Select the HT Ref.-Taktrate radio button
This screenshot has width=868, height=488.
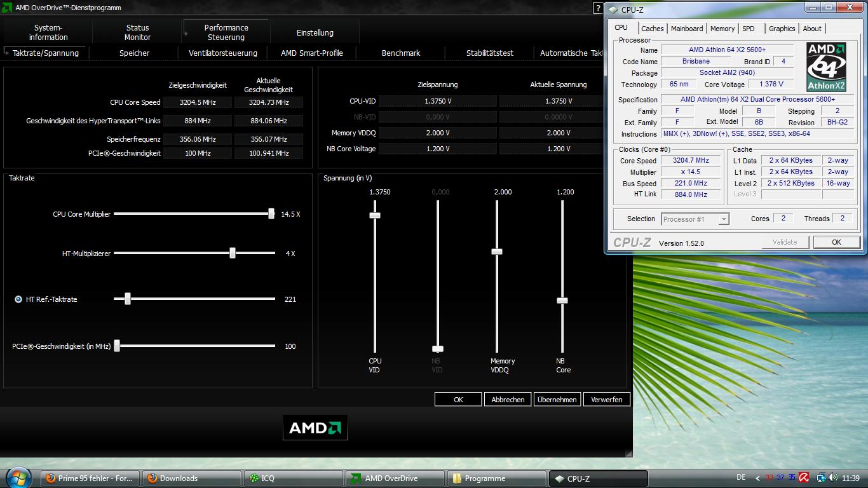point(18,299)
